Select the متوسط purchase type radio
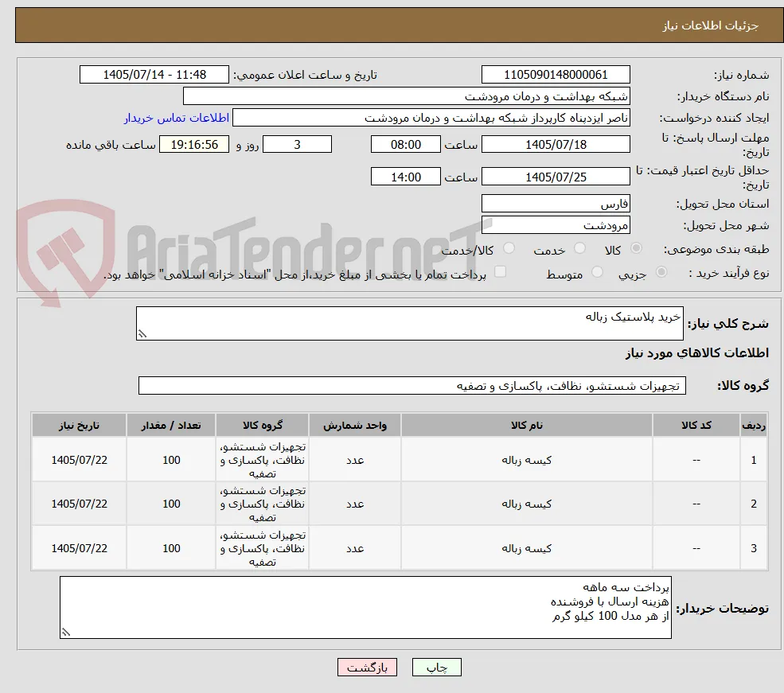 click(596, 272)
